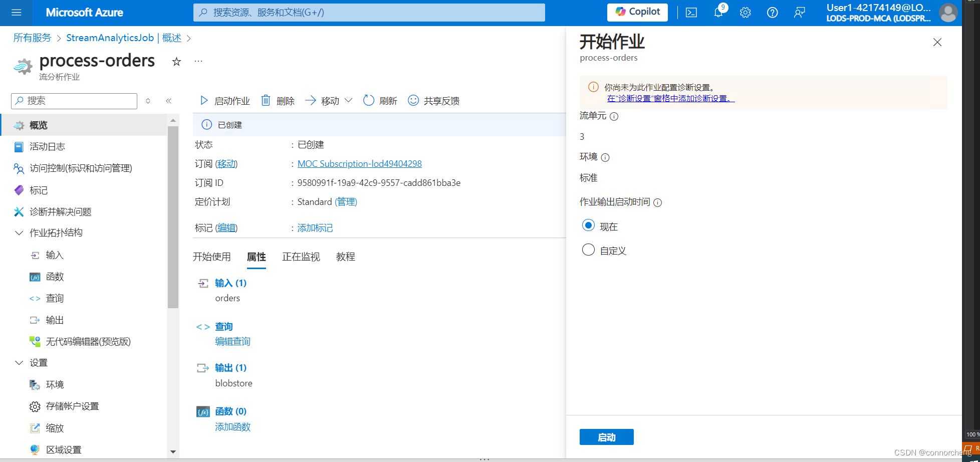Image resolution: width=980 pixels, height=462 pixels.
Task: Open Cloud Shell from top bar
Action: coord(691,13)
